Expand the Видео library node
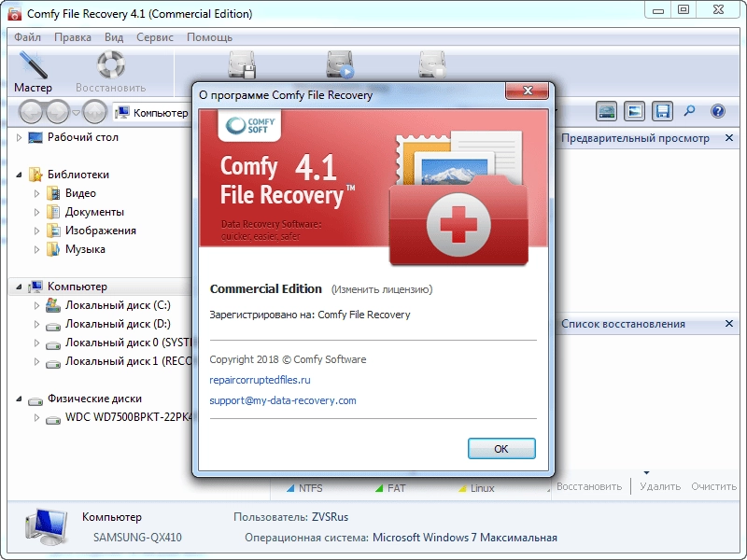Image resolution: width=747 pixels, height=560 pixels. (x=36, y=194)
